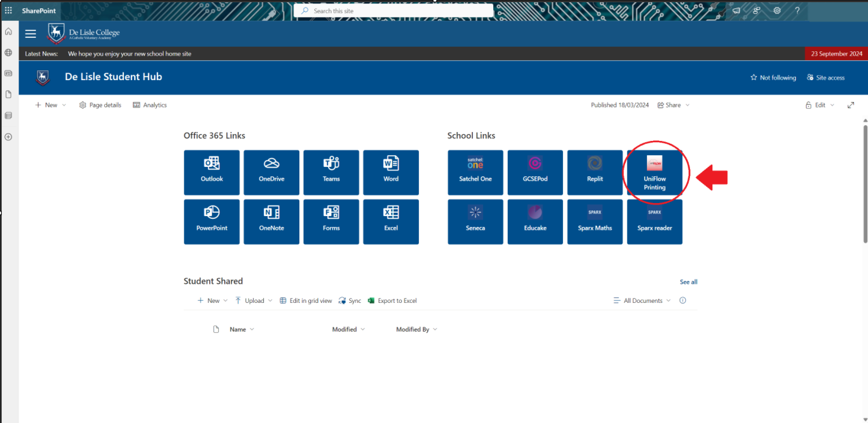This screenshot has width=868, height=423.
Task: Open the info pane icon beside All Documents
Action: point(683,301)
